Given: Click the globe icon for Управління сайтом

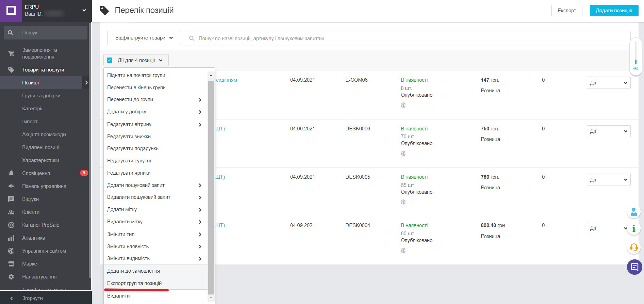Looking at the screenshot, I should (11, 251).
